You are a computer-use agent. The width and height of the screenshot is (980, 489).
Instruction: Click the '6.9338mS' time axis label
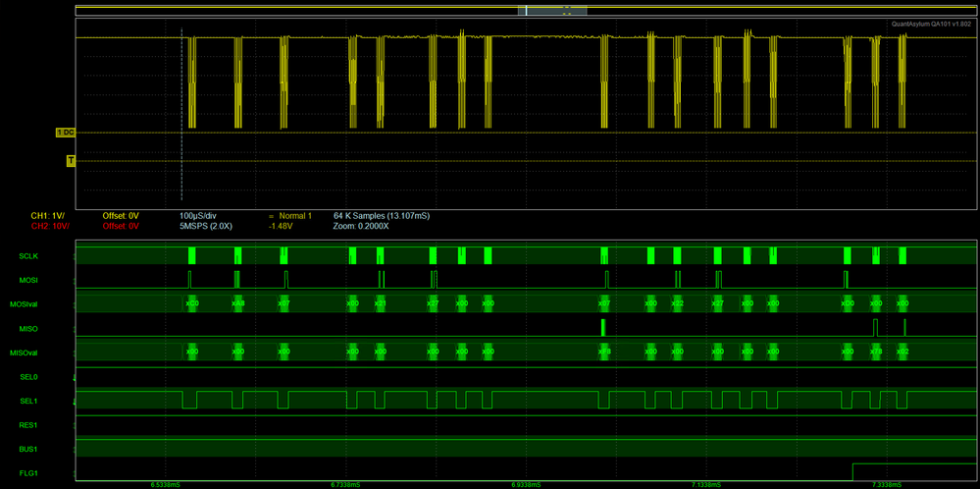[x=526, y=485]
